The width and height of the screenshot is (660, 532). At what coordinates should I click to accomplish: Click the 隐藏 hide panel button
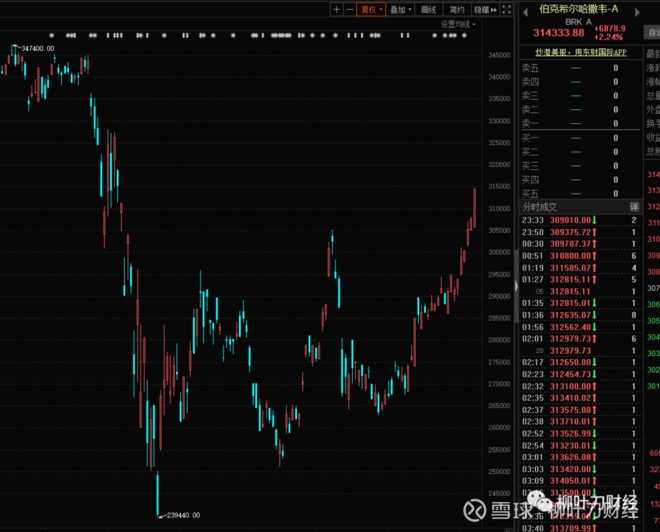(x=485, y=9)
